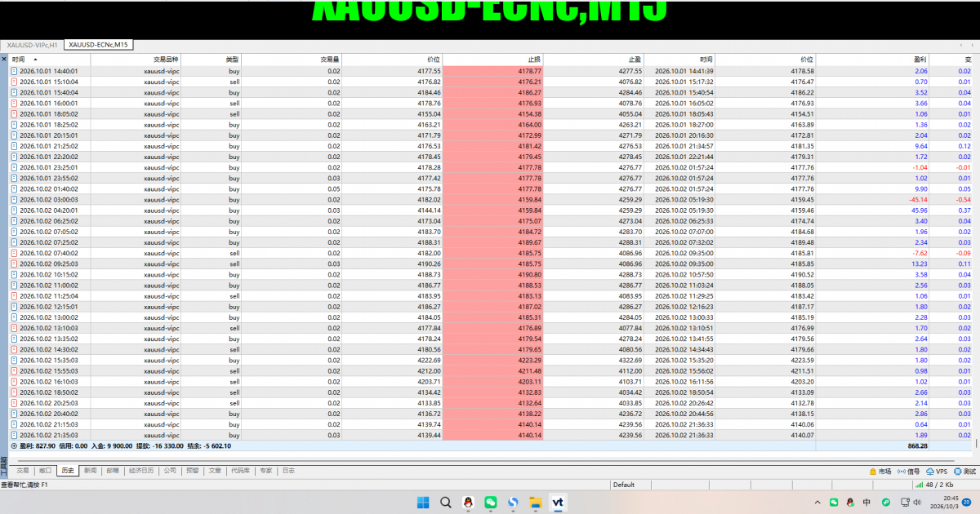Switch to the 交易 (Trade) tab

point(22,471)
